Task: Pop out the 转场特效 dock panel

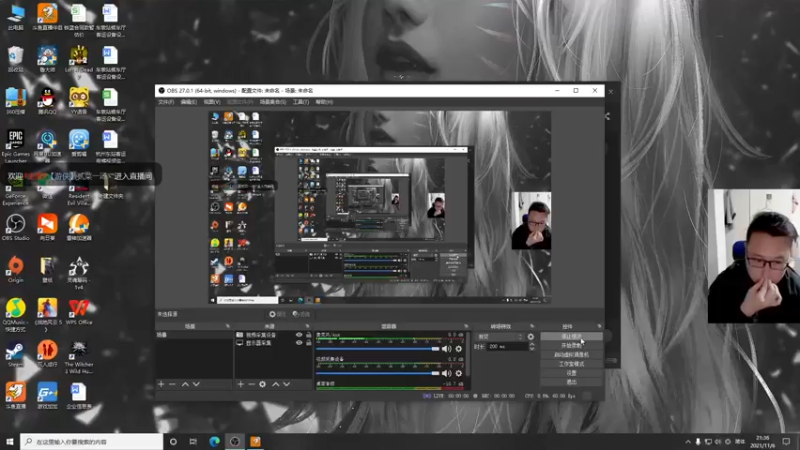Action: point(532,326)
